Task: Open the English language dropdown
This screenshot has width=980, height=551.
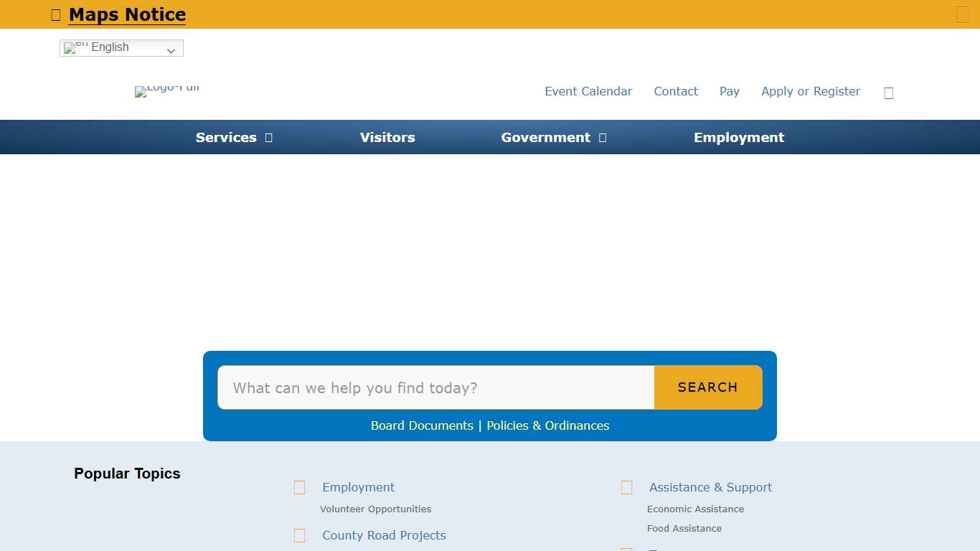Action: [121, 48]
